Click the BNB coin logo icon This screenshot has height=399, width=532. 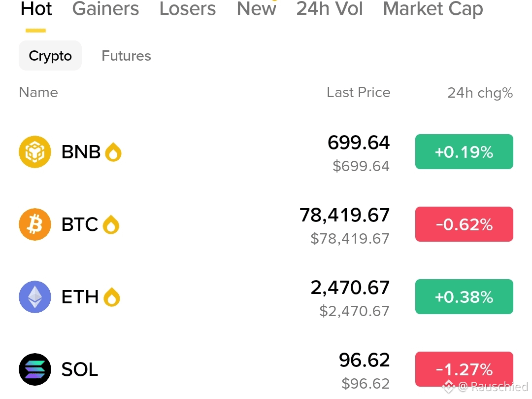click(35, 152)
